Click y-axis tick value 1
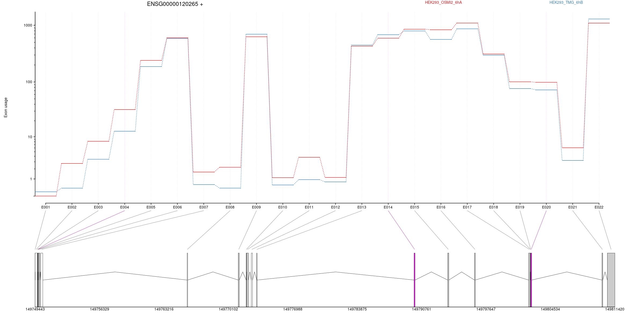Viewport: 644px width, 322px height. (31, 179)
